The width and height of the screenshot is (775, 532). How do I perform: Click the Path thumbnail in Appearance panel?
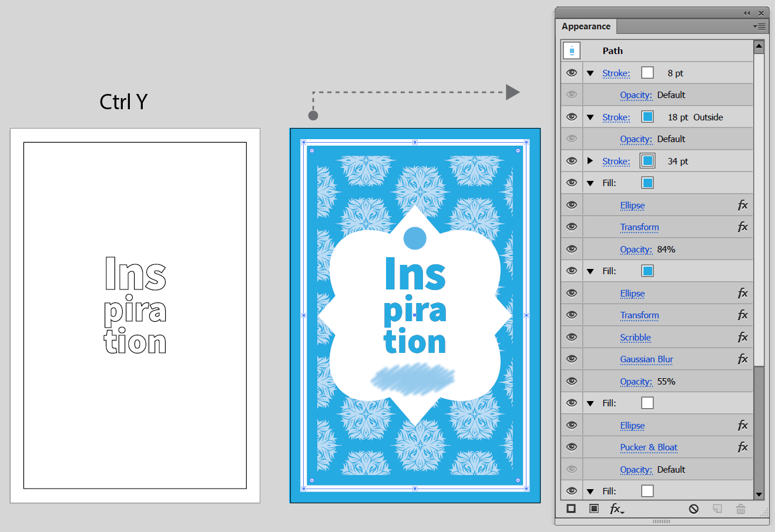[x=572, y=50]
